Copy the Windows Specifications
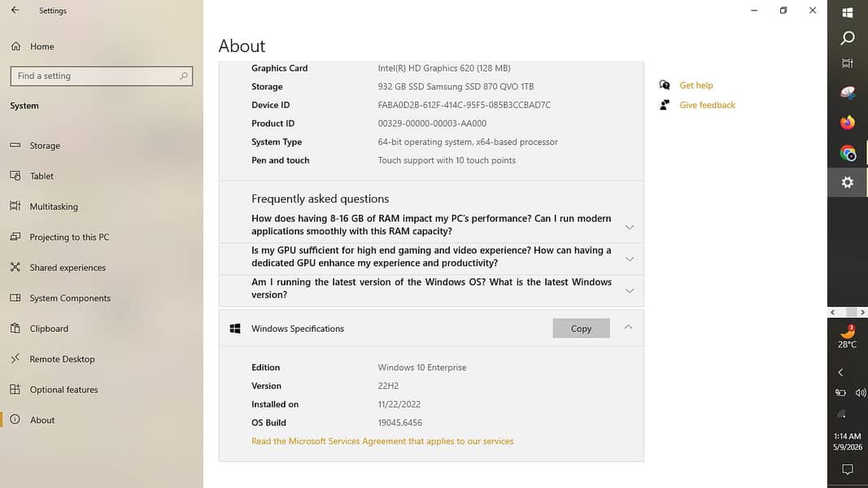Image resolution: width=868 pixels, height=488 pixels. (x=581, y=328)
